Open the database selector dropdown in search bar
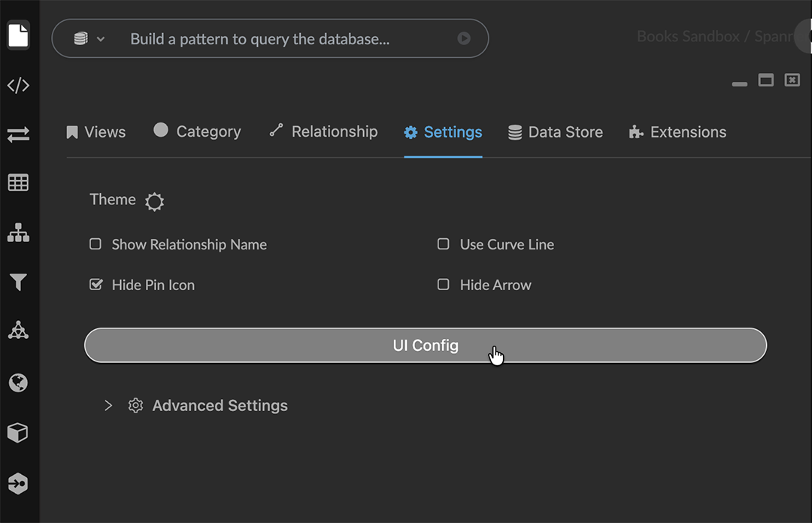Screen dimensions: 812x523 tap(89, 38)
